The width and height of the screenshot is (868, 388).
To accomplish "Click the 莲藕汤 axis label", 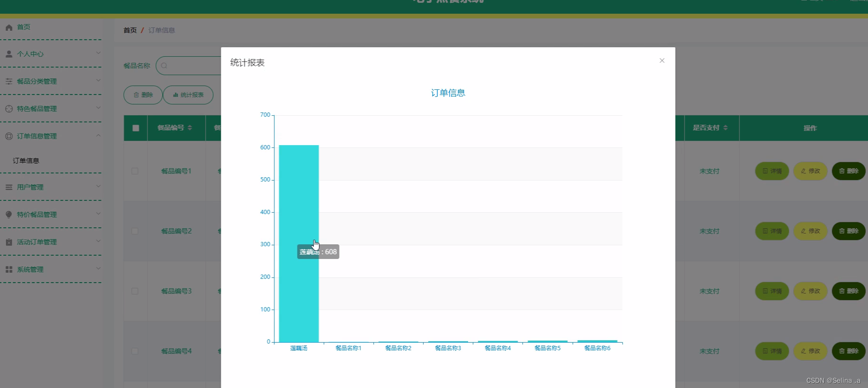I will coord(299,348).
